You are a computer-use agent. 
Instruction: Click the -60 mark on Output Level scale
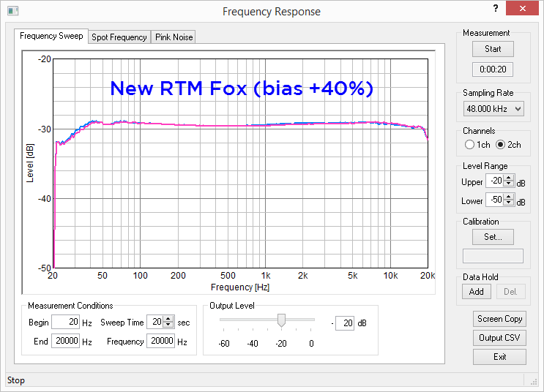click(x=224, y=344)
